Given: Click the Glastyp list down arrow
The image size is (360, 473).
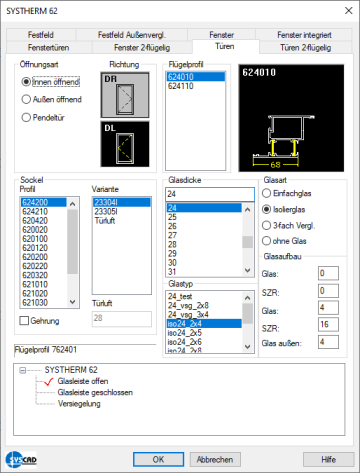Looking at the screenshot, I should click(247, 347).
